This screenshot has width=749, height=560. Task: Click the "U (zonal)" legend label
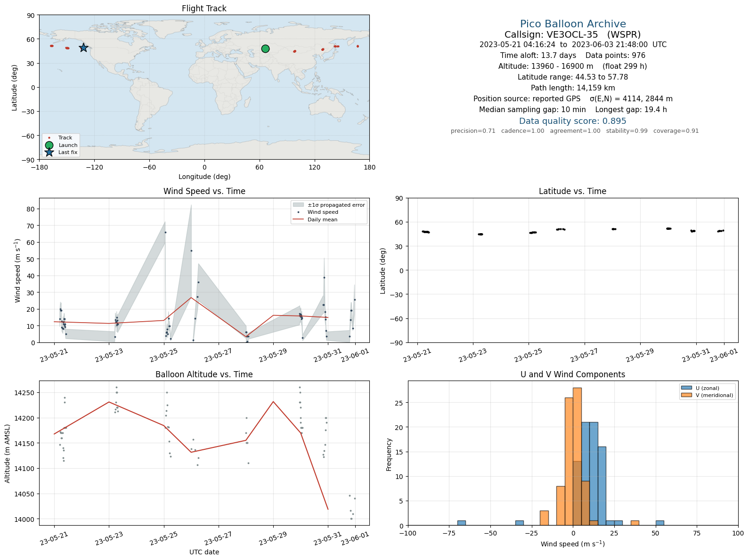[x=708, y=388]
